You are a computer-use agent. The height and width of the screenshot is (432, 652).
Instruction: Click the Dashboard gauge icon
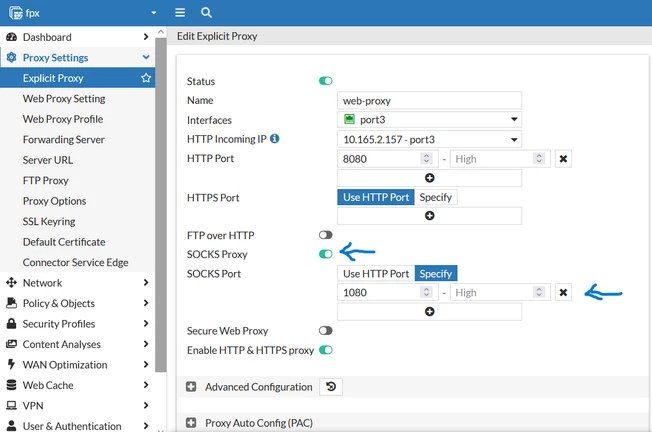(12, 37)
